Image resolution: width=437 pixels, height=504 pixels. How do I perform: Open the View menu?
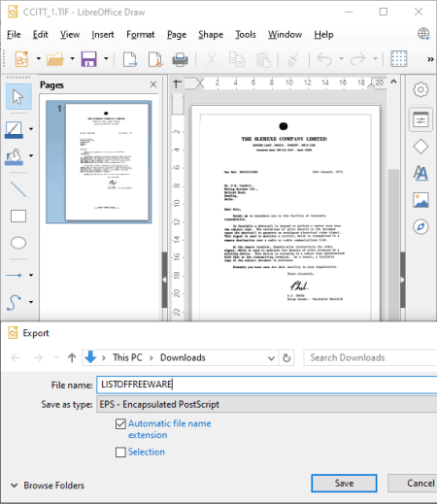70,34
